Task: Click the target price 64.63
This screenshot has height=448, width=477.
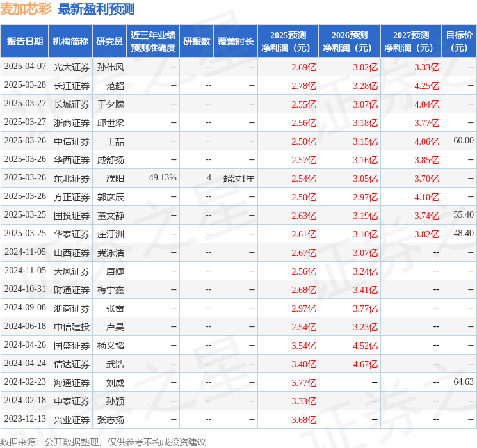Action: click(x=464, y=381)
